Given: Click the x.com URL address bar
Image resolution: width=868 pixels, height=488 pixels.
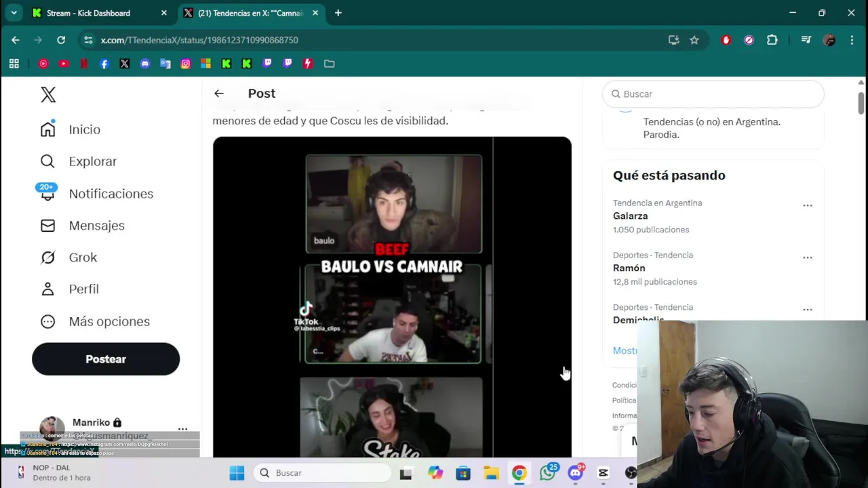Looking at the screenshot, I should tap(199, 40).
